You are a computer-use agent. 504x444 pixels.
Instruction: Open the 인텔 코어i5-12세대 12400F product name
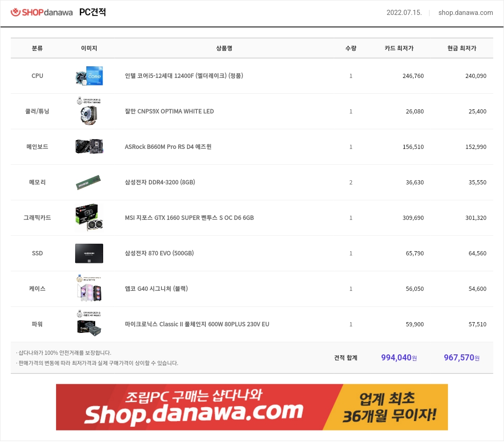point(184,76)
